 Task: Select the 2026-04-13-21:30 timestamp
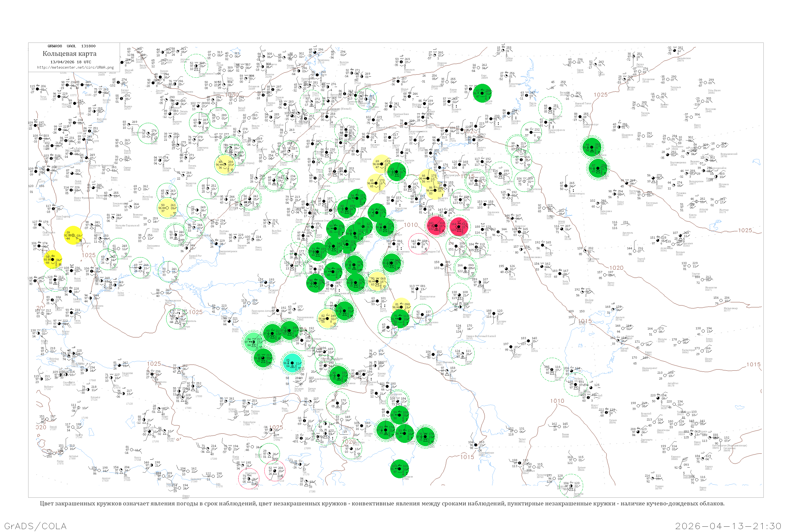728,526
